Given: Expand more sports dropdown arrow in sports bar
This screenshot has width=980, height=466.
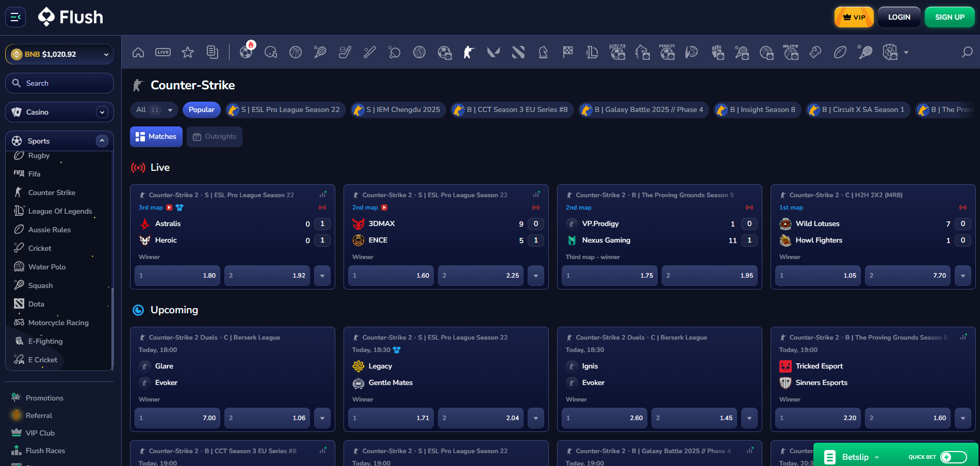Looking at the screenshot, I should tap(906, 52).
